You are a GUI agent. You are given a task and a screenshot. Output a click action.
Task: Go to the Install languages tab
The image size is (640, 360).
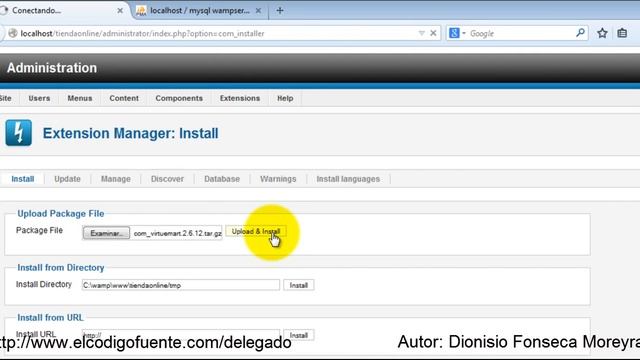[348, 179]
